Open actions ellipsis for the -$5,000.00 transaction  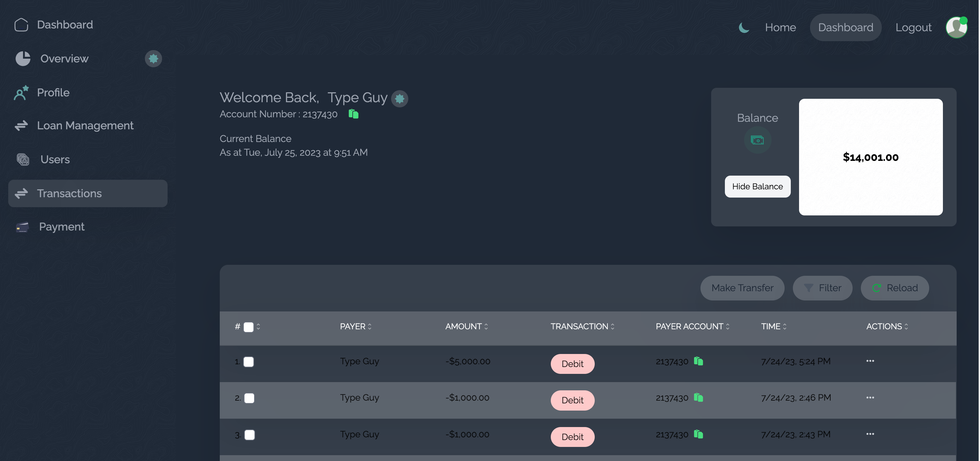tap(870, 361)
